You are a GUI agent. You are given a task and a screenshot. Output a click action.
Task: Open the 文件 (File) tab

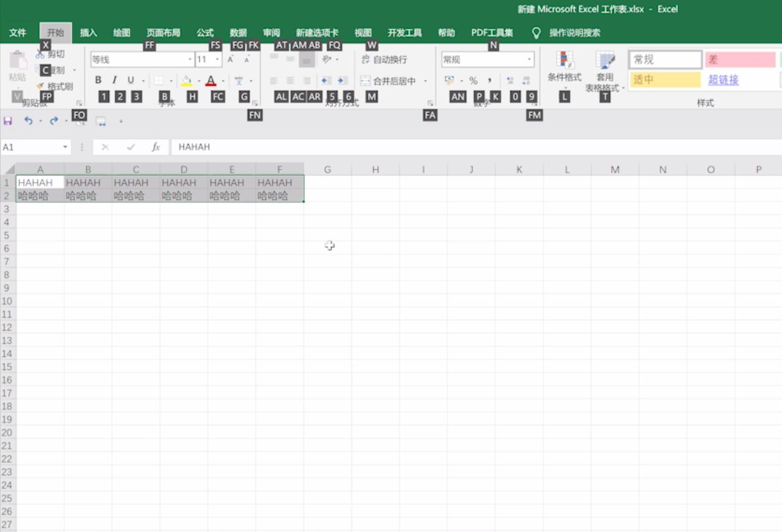(x=18, y=33)
